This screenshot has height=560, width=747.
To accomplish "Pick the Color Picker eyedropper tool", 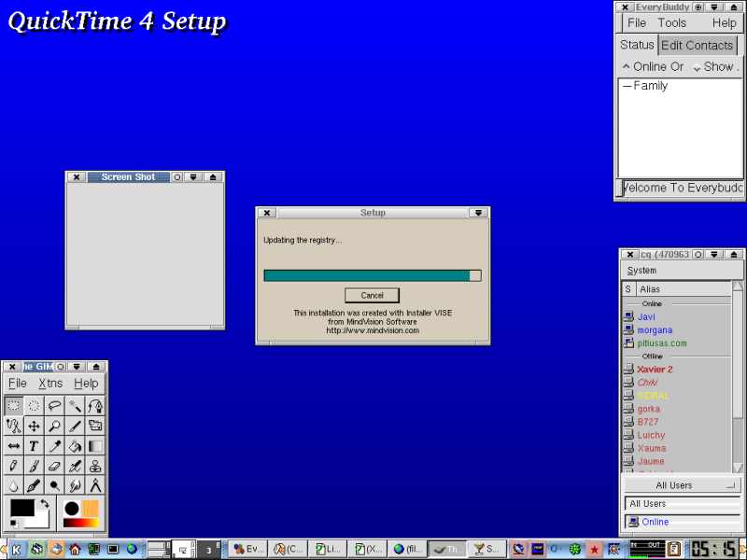I will [54, 446].
